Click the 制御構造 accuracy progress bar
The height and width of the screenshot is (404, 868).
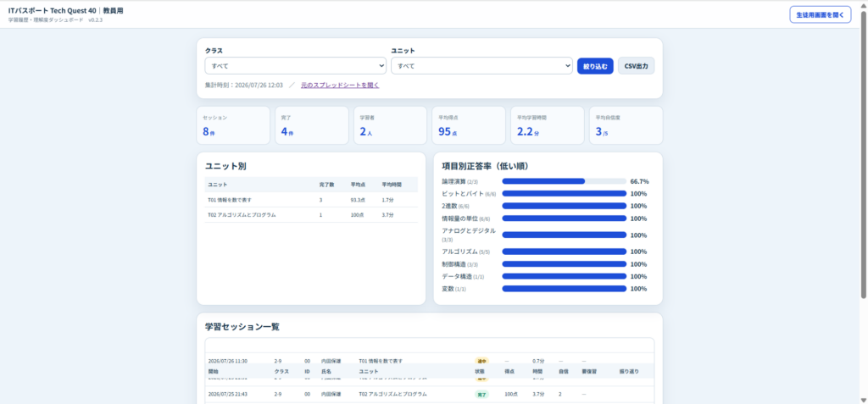point(564,264)
